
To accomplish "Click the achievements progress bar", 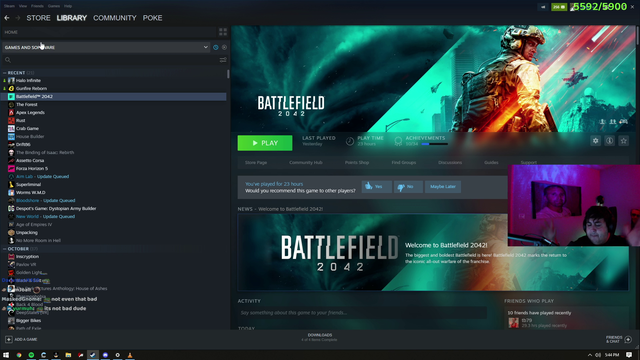I will pyautogui.click(x=435, y=144).
